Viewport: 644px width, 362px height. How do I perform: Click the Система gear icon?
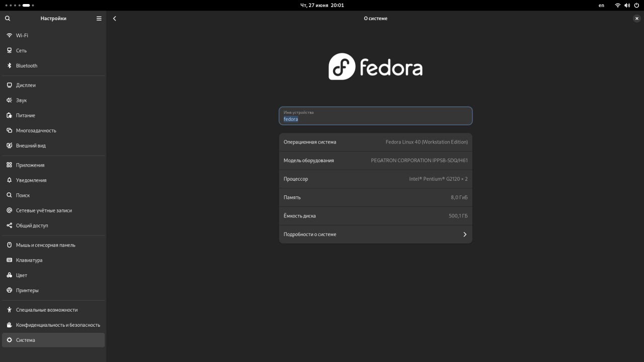9,340
